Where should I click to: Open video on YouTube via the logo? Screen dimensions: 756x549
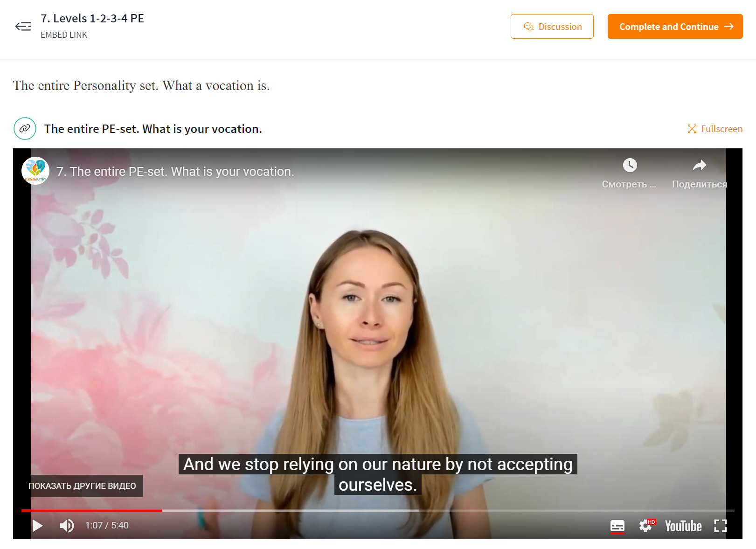tap(683, 526)
